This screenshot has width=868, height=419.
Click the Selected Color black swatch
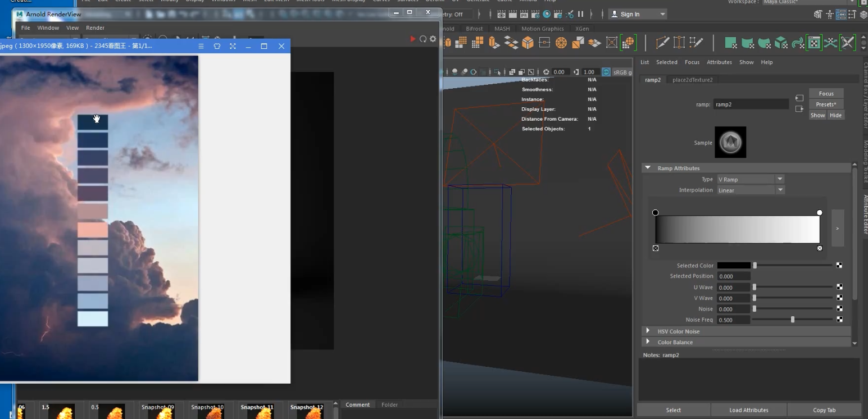point(734,266)
